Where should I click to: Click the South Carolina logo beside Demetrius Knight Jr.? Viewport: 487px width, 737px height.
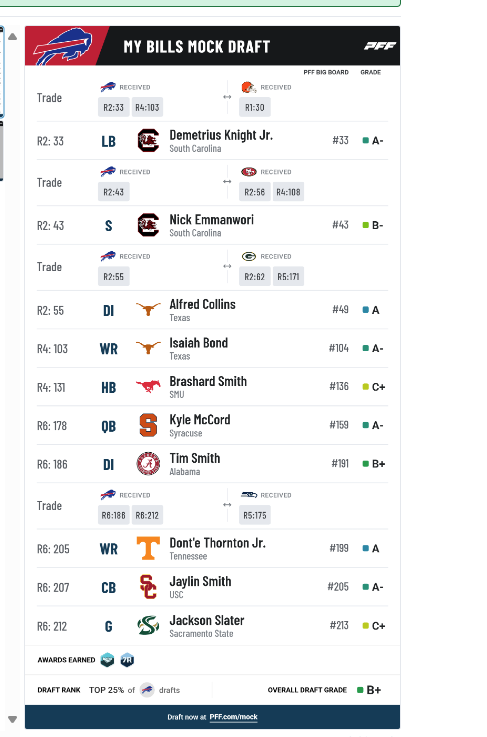[148, 141]
